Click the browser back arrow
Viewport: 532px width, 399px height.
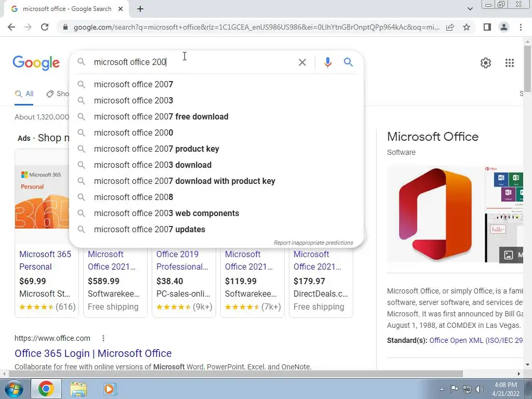pos(11,27)
